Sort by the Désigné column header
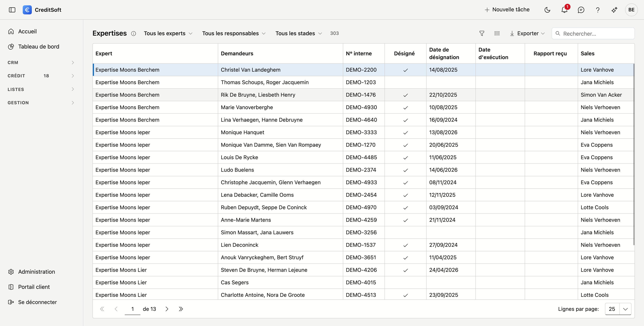644x326 pixels. (405, 53)
